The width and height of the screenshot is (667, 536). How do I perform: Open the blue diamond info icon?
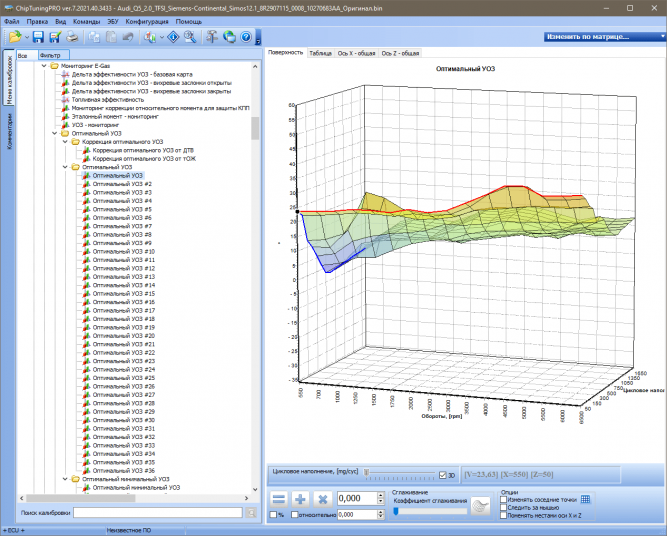[173, 37]
